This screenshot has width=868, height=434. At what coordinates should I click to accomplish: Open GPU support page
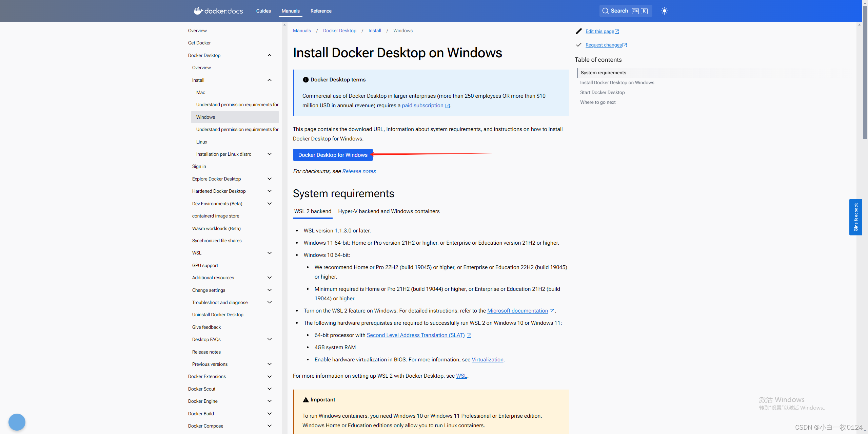pyautogui.click(x=205, y=265)
